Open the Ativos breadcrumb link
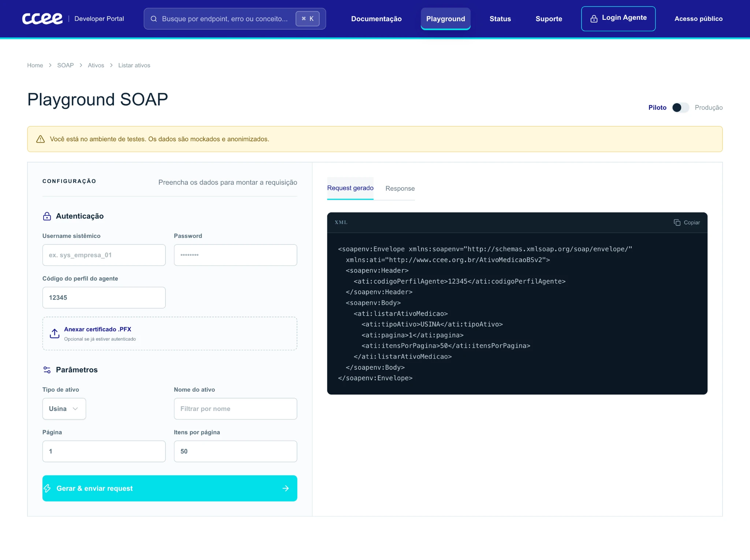The image size is (750, 560). pos(96,65)
